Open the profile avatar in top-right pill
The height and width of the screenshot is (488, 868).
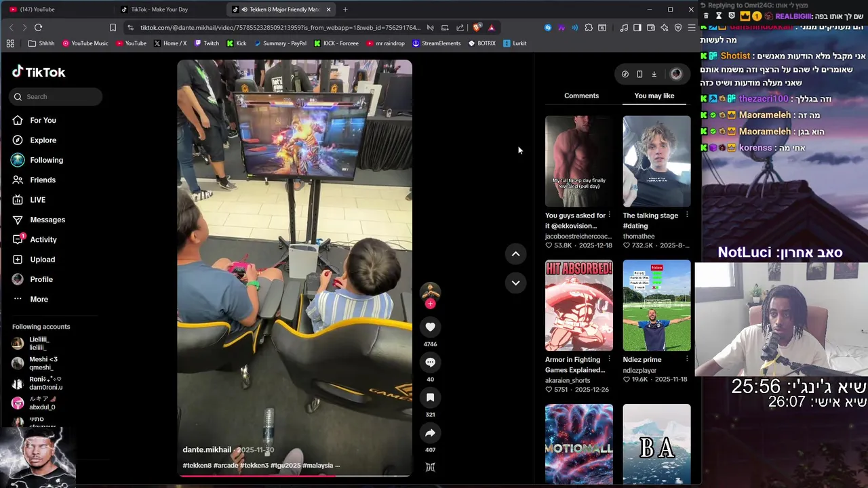click(x=676, y=74)
